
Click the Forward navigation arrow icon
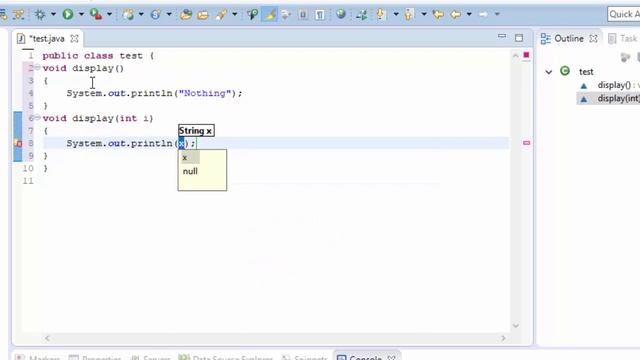tap(483, 15)
